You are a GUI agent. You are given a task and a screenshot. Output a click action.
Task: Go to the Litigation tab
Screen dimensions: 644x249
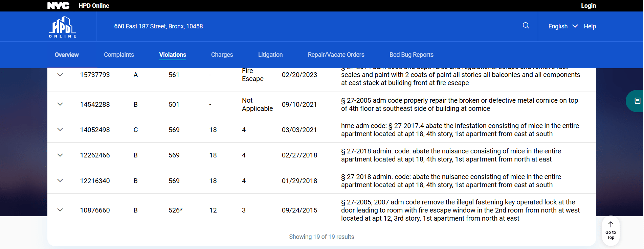pyautogui.click(x=270, y=55)
